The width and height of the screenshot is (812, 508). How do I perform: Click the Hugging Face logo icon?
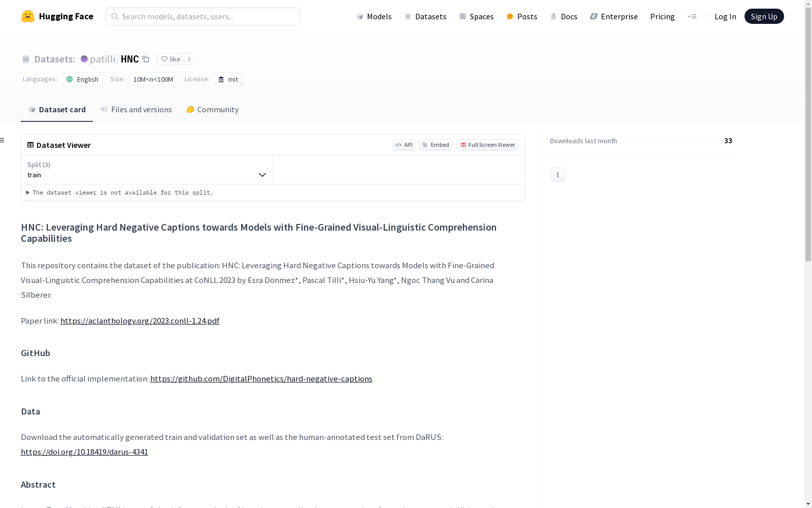click(28, 16)
